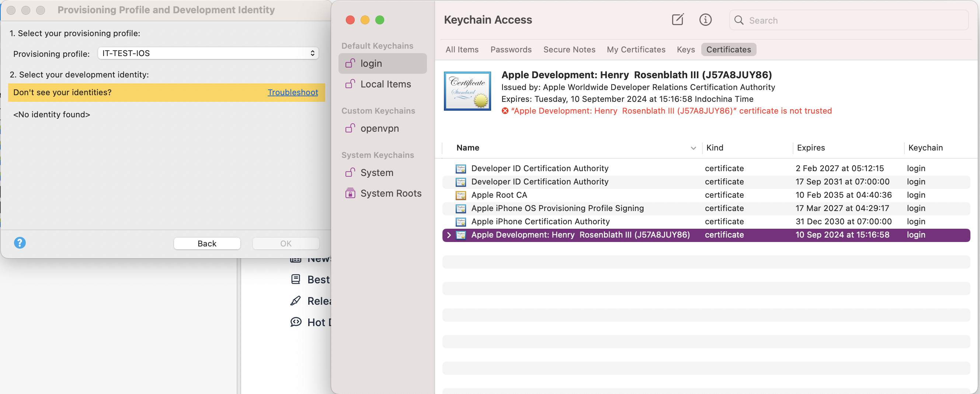980x394 pixels.
Task: Select the openvpn custom keychain
Action: pos(379,129)
